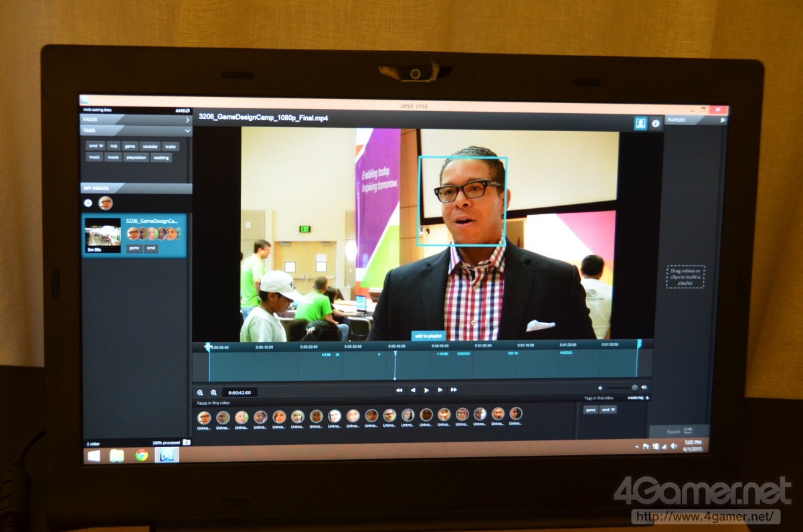Click the amd tag in Tags in this video
Screen dimensions: 803x532
608,410
